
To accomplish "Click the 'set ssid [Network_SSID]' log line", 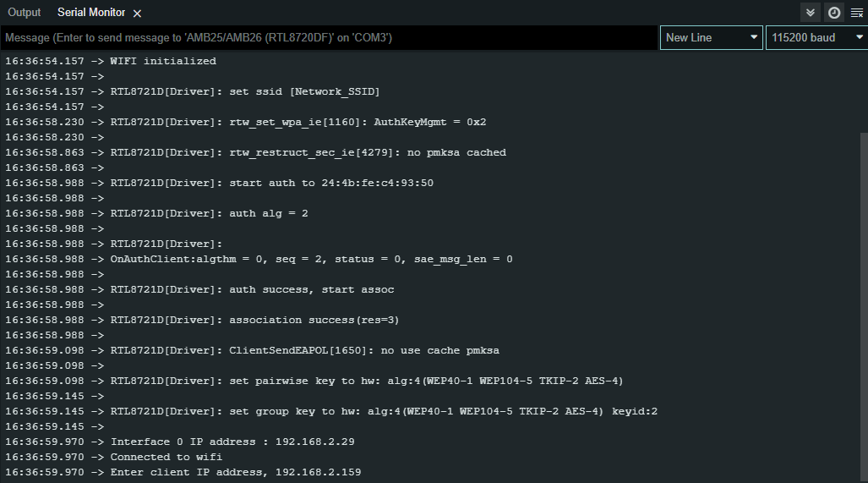I will click(x=245, y=91).
